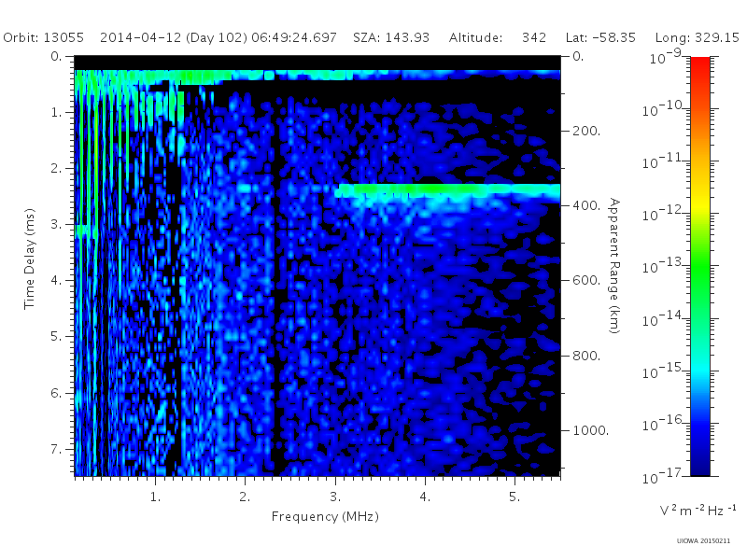Click the Lat: -58.35 label

600,37
